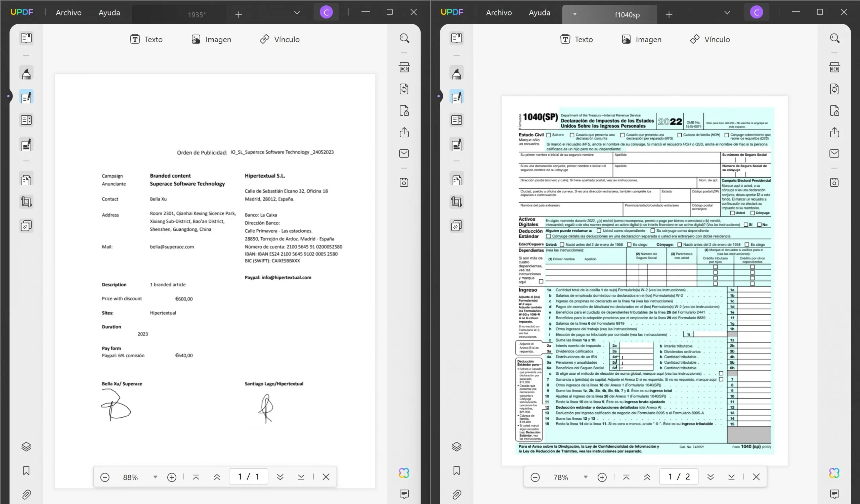Open form preparation tool in left window
Viewport: 860px width, 504px height.
(x=26, y=120)
